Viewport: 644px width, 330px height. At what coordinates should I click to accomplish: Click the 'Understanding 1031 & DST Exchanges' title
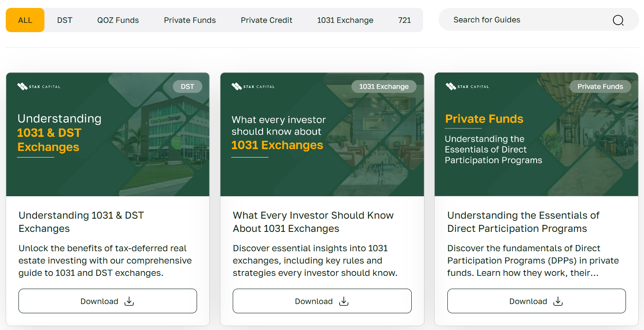(x=81, y=222)
